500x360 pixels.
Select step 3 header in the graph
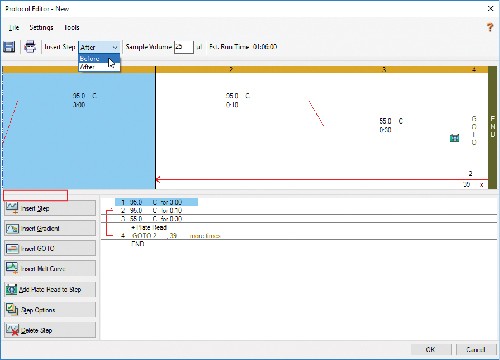tap(384, 69)
